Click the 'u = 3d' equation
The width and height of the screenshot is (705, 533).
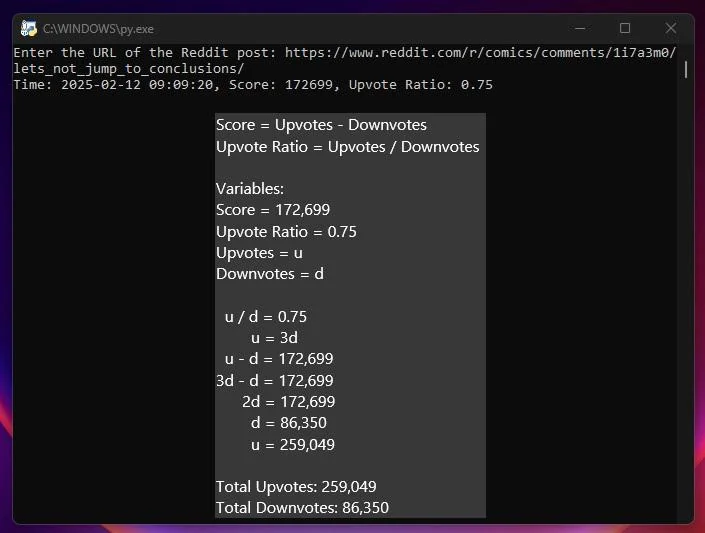coord(274,338)
